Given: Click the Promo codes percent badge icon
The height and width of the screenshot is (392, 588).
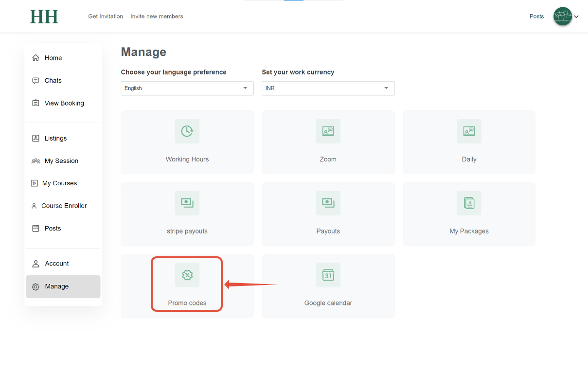Looking at the screenshot, I should (187, 275).
